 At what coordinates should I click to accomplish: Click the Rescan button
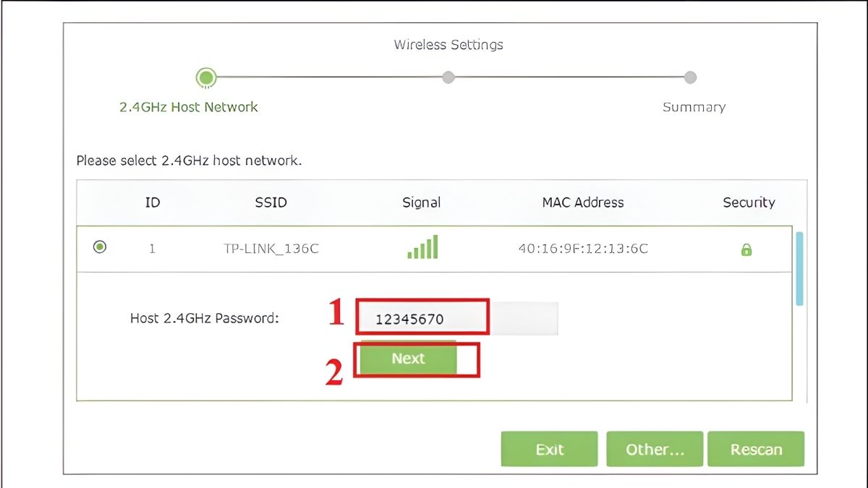(757, 448)
